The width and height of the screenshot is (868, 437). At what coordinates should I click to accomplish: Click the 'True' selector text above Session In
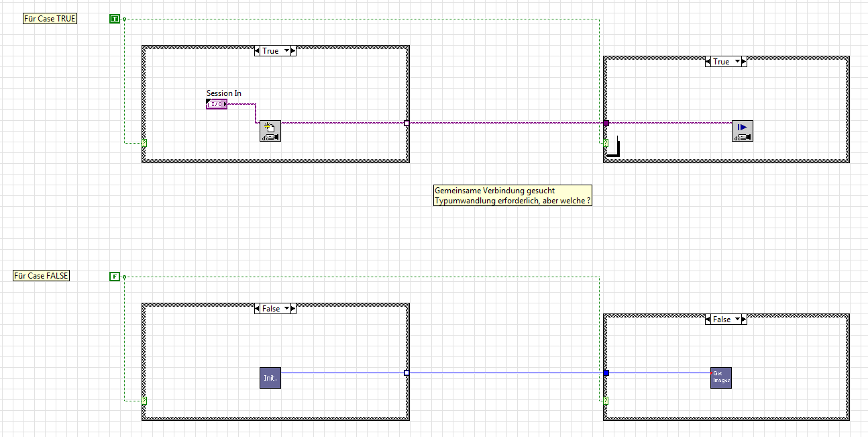[x=271, y=51]
